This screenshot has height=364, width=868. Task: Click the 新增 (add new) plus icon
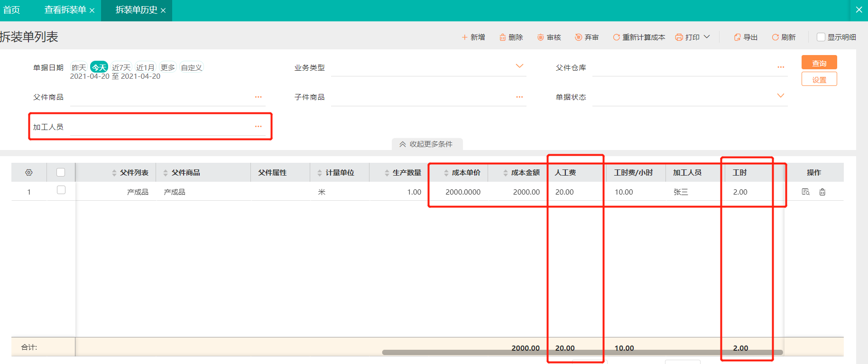pyautogui.click(x=465, y=37)
